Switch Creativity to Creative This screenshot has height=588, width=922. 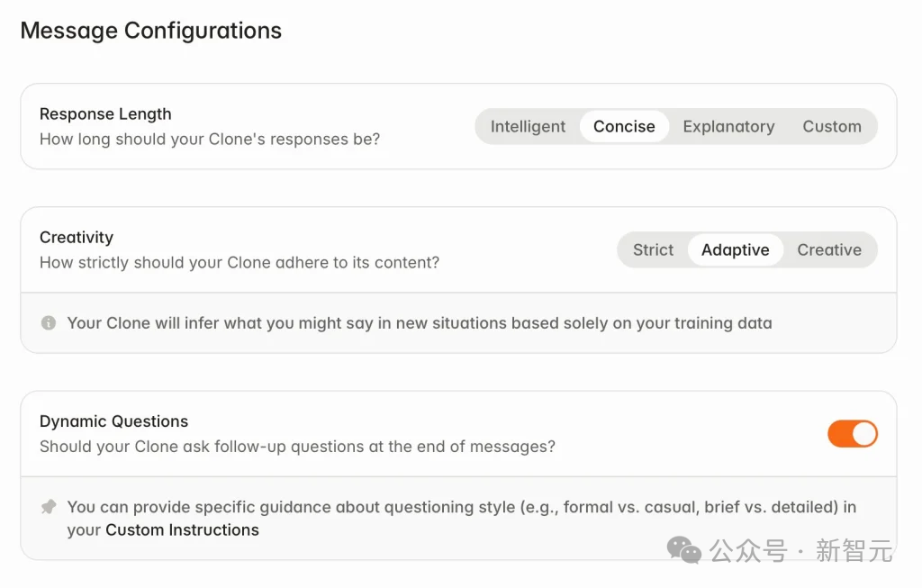(x=829, y=250)
